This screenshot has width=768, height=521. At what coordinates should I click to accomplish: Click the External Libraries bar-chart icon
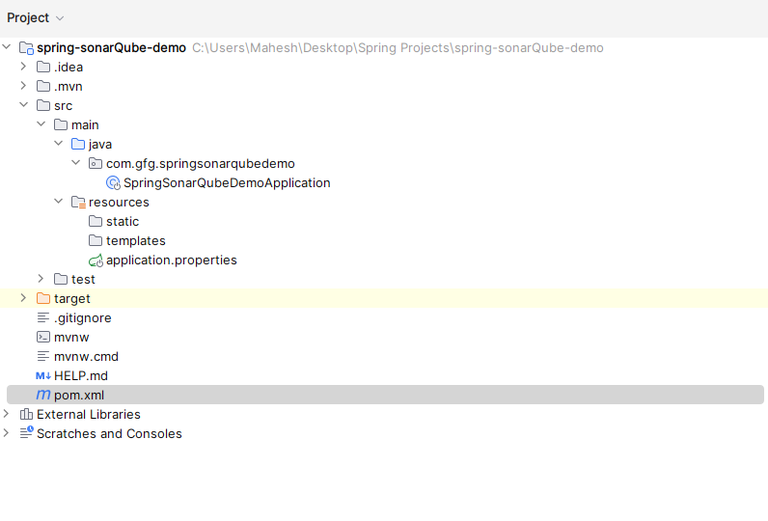tap(26, 414)
